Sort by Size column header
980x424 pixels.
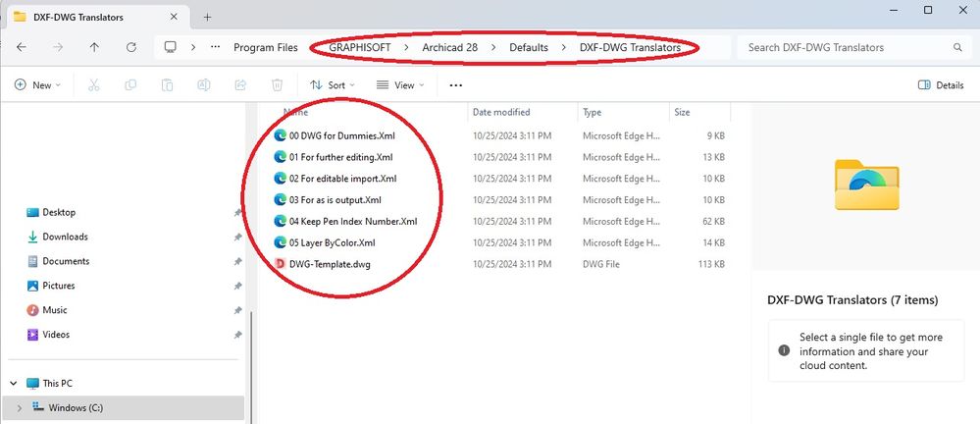pyautogui.click(x=682, y=113)
